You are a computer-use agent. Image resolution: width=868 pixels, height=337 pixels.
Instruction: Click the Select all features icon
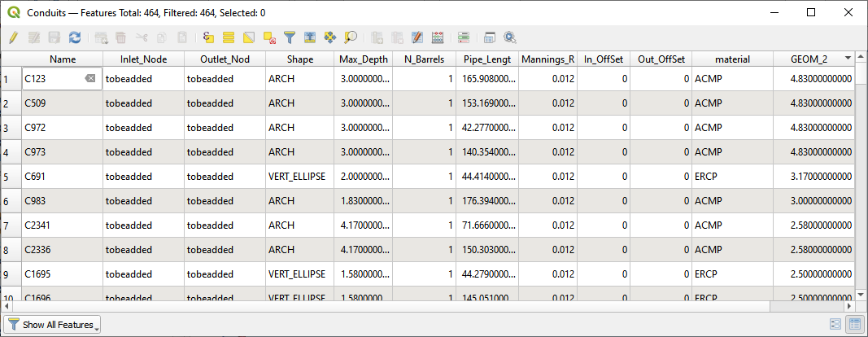(229, 37)
